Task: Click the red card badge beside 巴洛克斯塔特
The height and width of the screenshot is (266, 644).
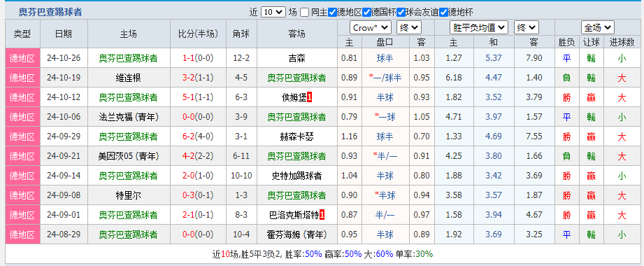Action: [322, 215]
